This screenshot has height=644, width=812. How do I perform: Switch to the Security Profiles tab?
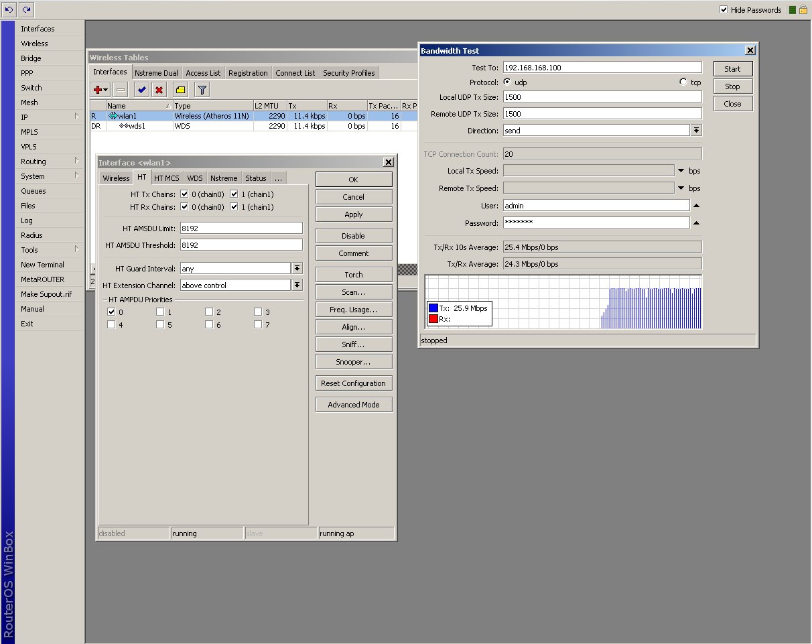349,73
